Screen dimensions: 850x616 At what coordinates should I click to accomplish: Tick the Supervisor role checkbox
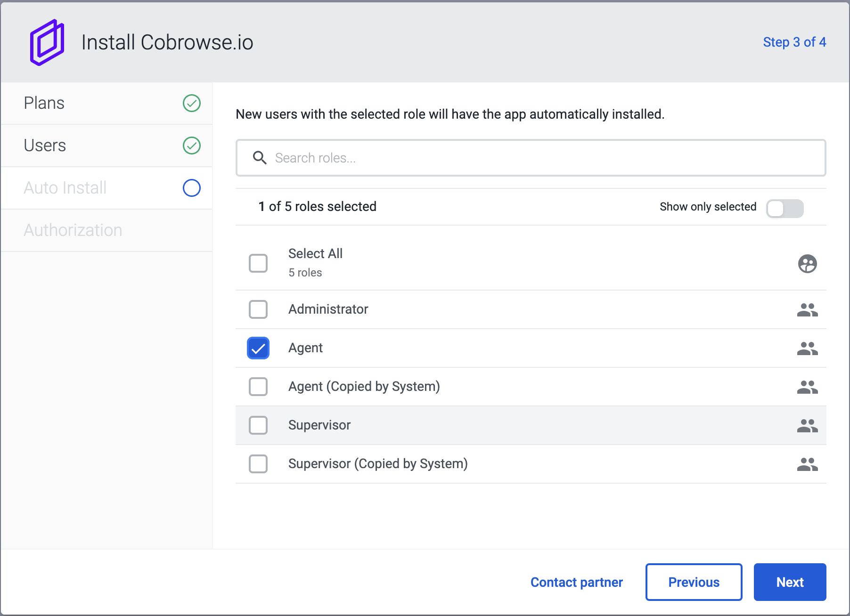[x=258, y=425]
